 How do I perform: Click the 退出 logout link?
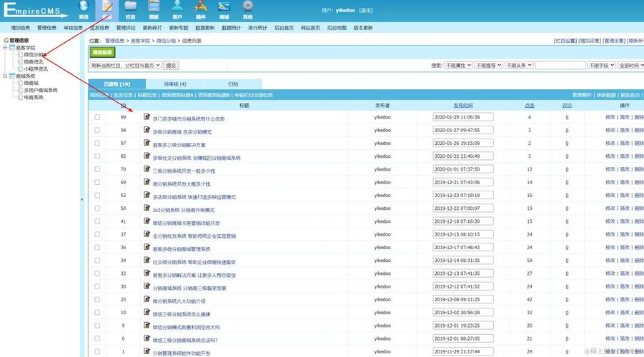pos(365,11)
